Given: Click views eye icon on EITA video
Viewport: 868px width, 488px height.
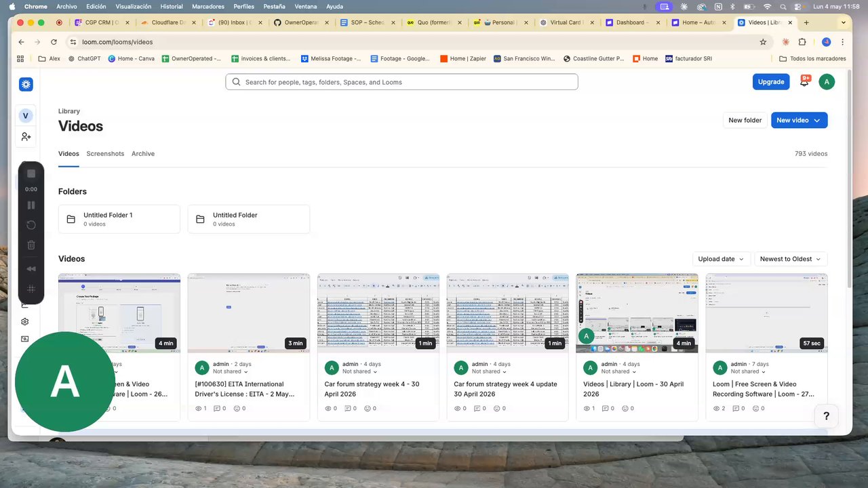Looking at the screenshot, I should click(x=199, y=409).
